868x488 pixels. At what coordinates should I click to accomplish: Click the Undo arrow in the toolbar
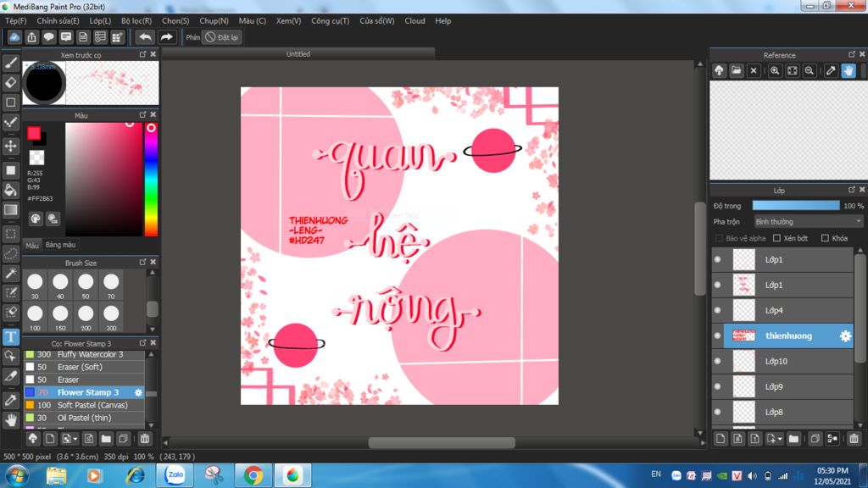145,37
